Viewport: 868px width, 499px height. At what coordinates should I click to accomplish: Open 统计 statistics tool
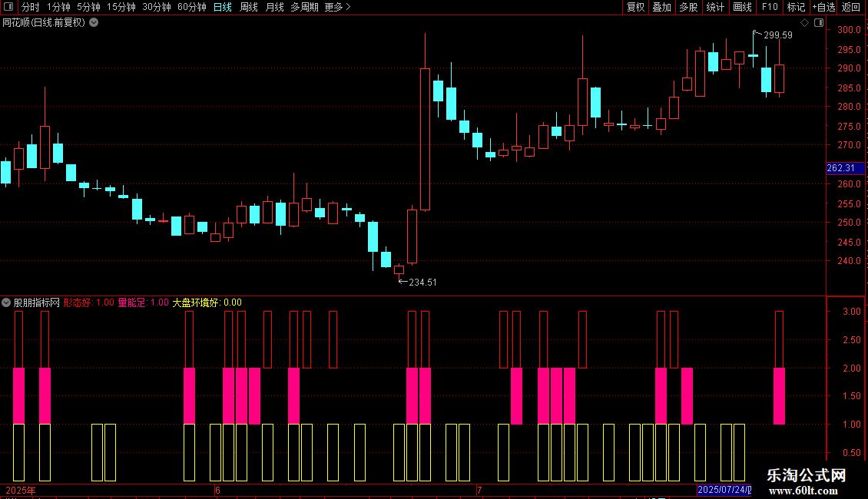[x=715, y=7]
